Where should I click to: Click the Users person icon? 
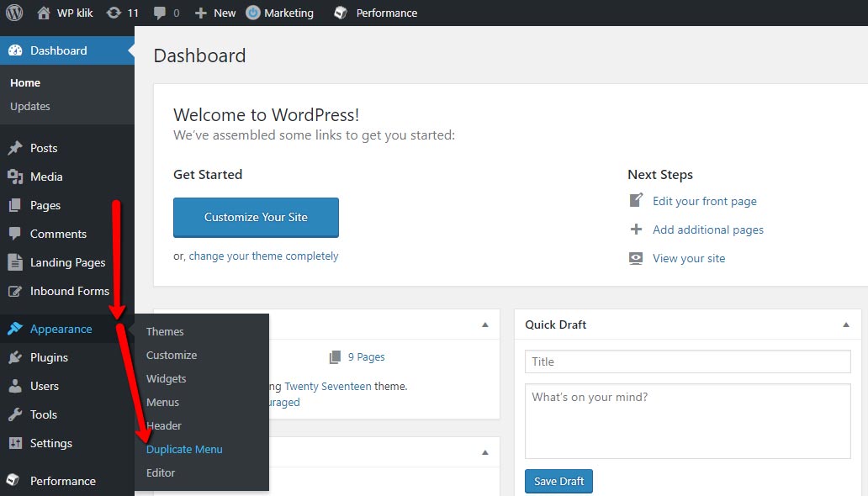(x=15, y=386)
